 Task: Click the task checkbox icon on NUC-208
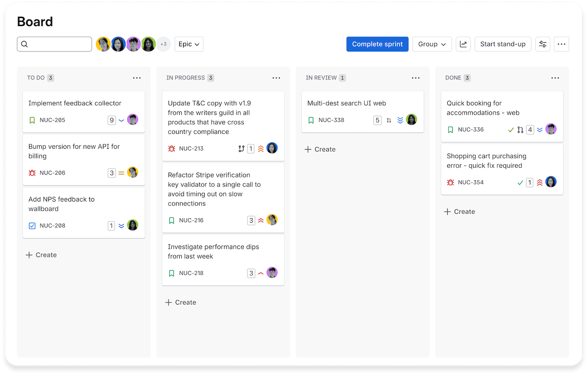tap(32, 226)
